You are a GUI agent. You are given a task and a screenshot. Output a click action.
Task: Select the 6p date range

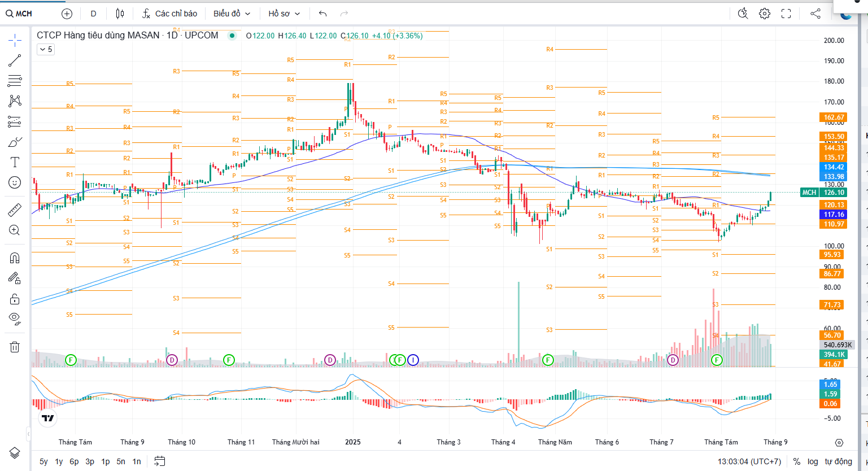(74, 461)
